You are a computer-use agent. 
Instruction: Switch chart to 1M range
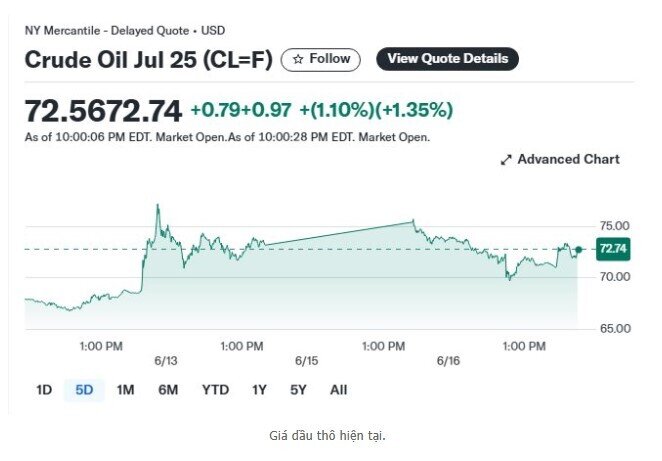click(125, 390)
